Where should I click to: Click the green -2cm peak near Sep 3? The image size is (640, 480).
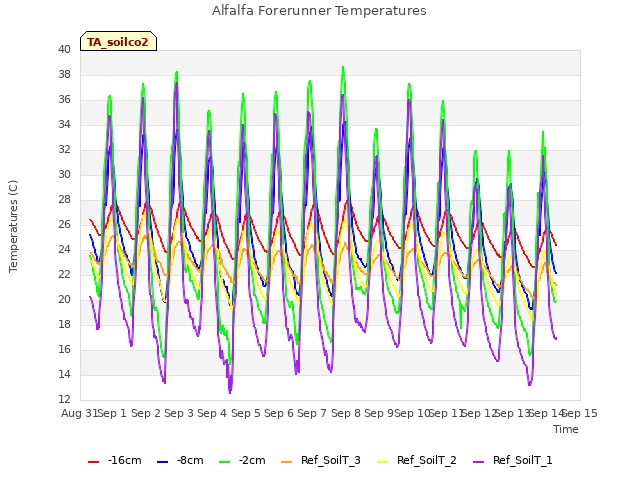pyautogui.click(x=177, y=72)
